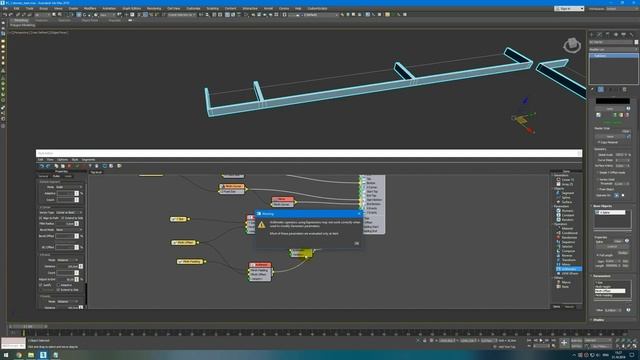Open the Rendering menu in 3ds Max
This screenshot has width=640, height=360.
(154, 9)
